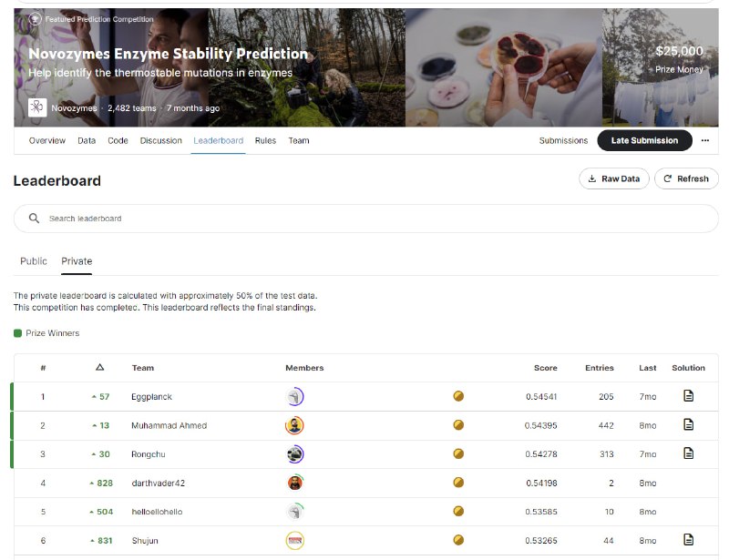
Task: Click the score 0.54395
Action: [540, 426]
